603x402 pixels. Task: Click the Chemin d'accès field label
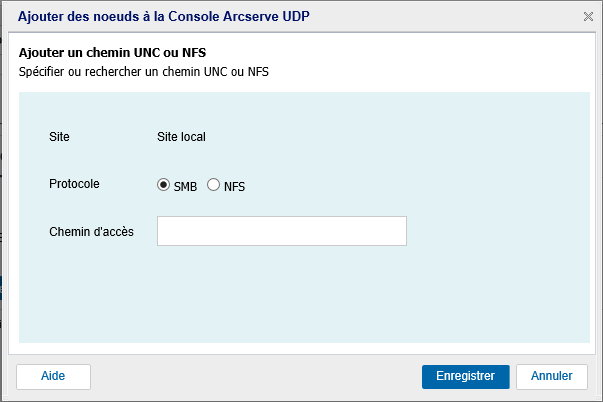pos(91,232)
